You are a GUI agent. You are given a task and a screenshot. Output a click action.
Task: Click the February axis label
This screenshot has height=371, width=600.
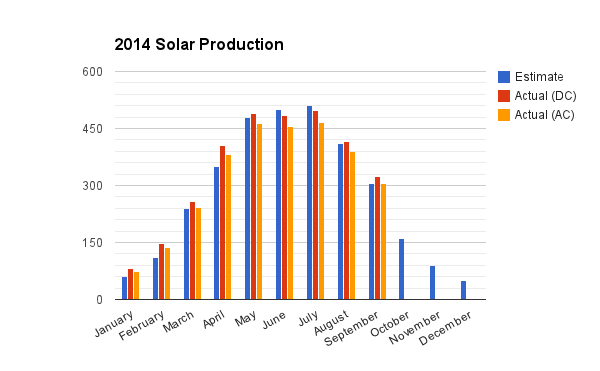[x=141, y=325]
